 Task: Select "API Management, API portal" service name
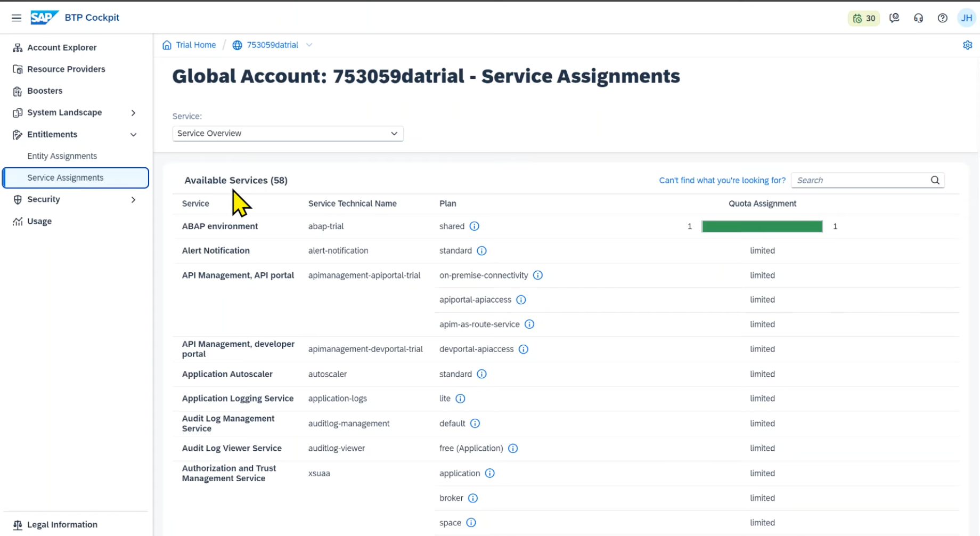pyautogui.click(x=238, y=275)
